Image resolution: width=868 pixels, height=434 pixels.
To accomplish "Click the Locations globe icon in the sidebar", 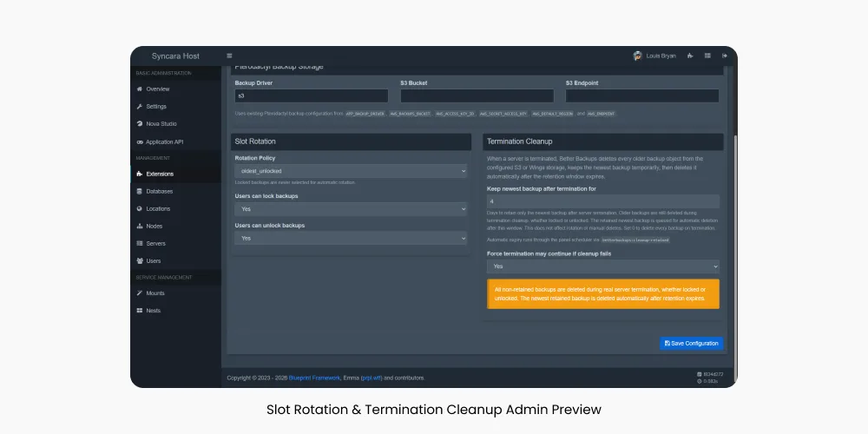I will click(140, 208).
